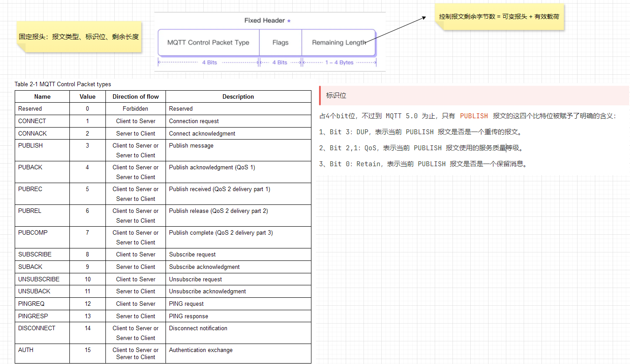The height and width of the screenshot is (364, 630).
Task: Click the PING request description
Action: pyautogui.click(x=186, y=304)
